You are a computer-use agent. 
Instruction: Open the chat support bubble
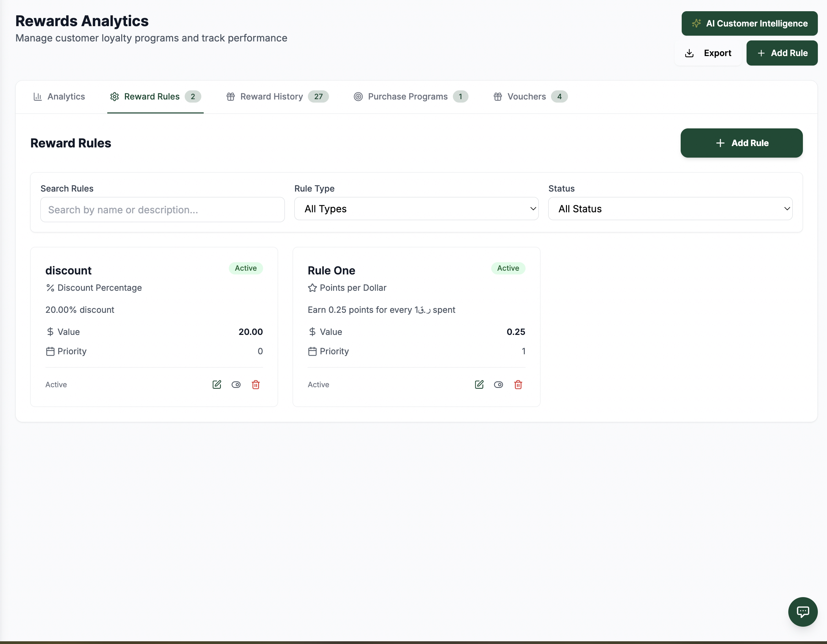coord(803,611)
